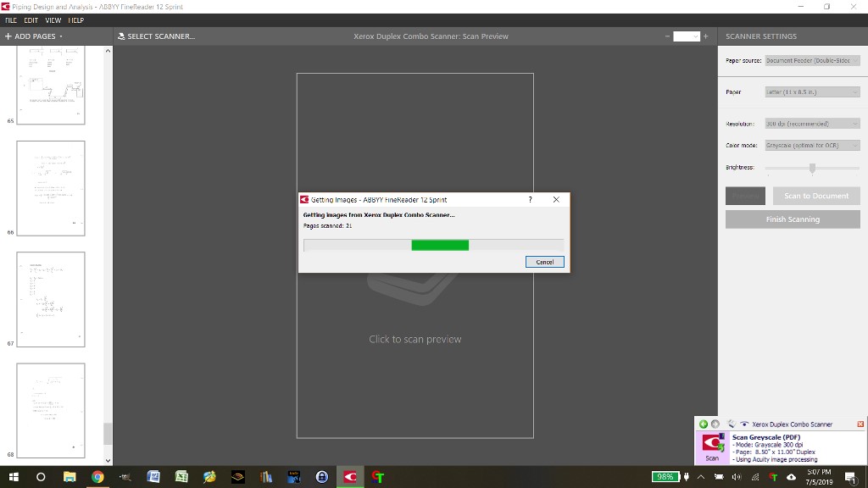Select page 68 thumbnail
Viewport: 868px width, 488px height.
coord(50,411)
